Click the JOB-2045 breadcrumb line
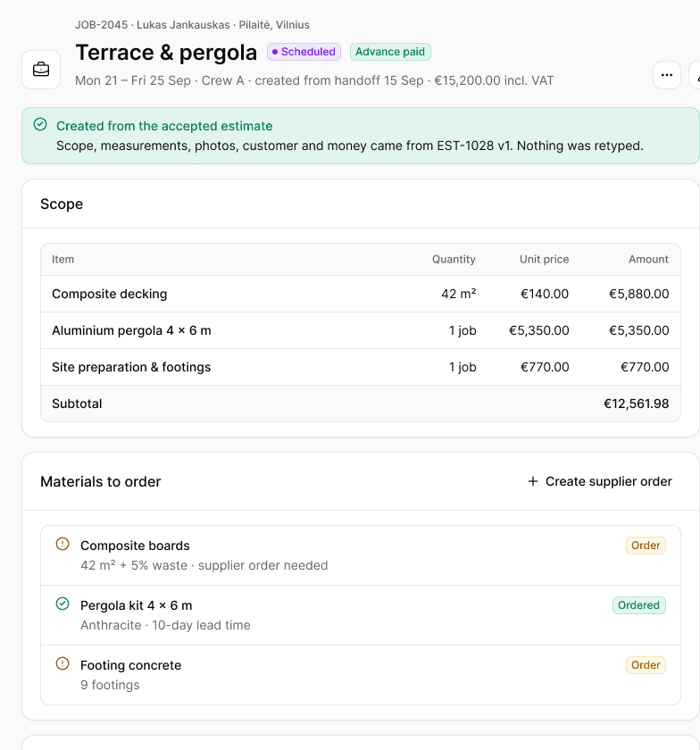Screen dimensions: 700x750 (192, 25)
